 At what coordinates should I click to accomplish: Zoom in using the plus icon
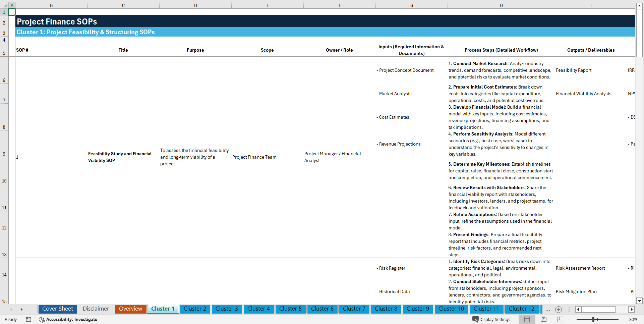[623, 319]
